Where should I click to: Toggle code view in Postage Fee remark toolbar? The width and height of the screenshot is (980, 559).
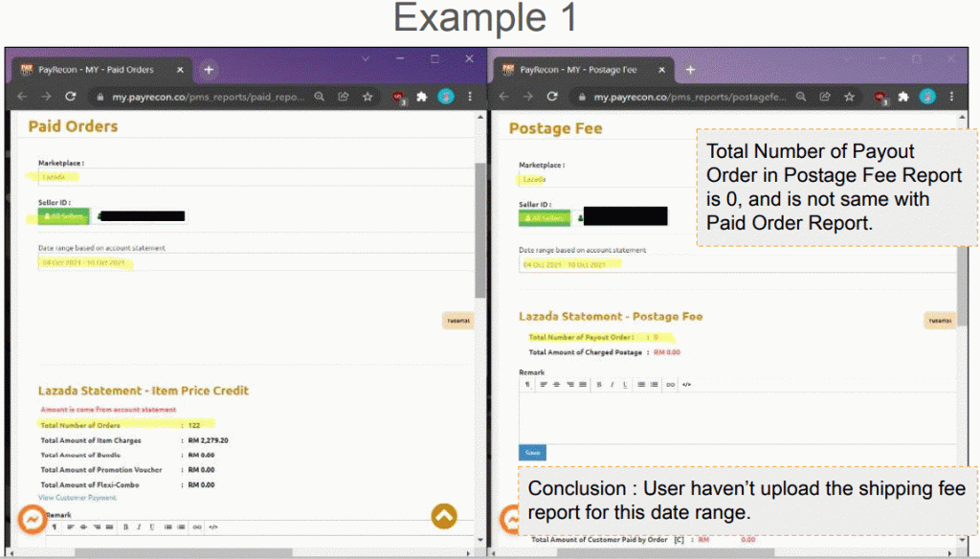coord(686,385)
